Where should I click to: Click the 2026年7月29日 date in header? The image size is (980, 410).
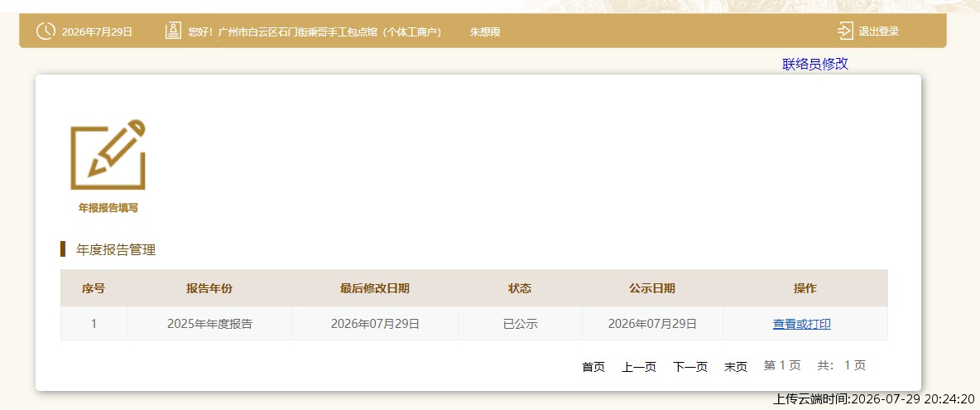click(97, 31)
